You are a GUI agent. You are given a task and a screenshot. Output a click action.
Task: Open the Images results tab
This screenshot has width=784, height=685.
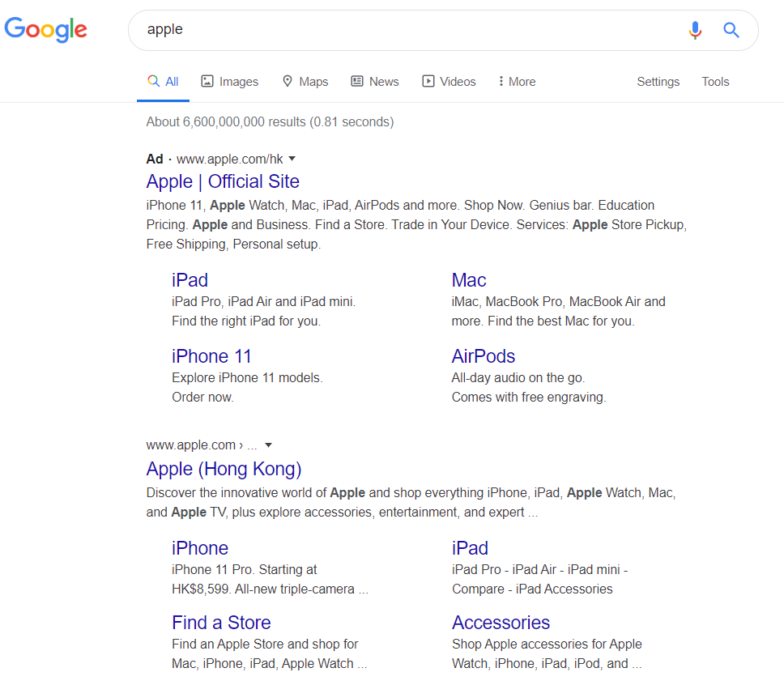point(229,82)
